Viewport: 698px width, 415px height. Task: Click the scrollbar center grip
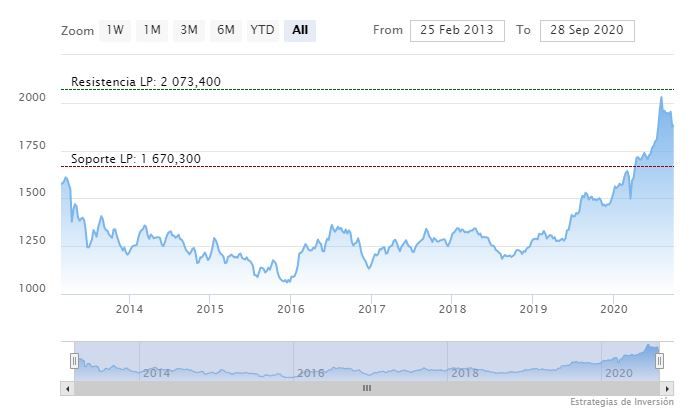pyautogui.click(x=367, y=388)
